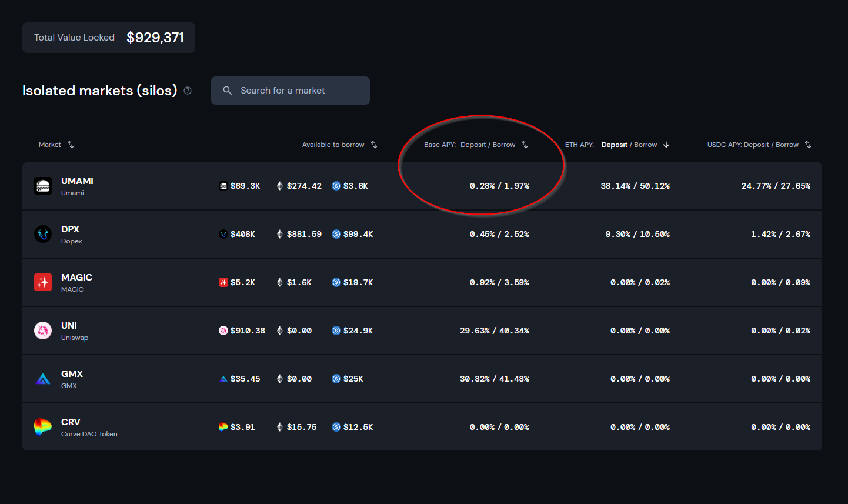Viewport: 848px width, 504px height.
Task: Click the USDC icon next to $12.5K
Action: click(x=336, y=427)
